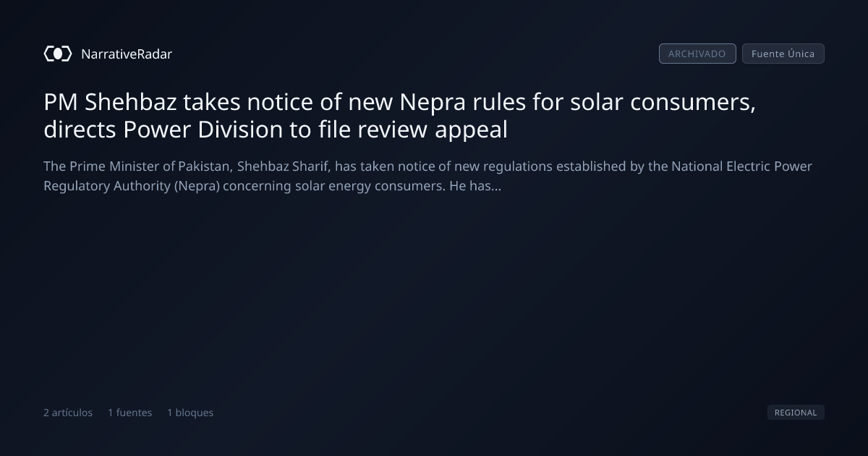Select the ARCHIVADO status badge

tap(697, 54)
